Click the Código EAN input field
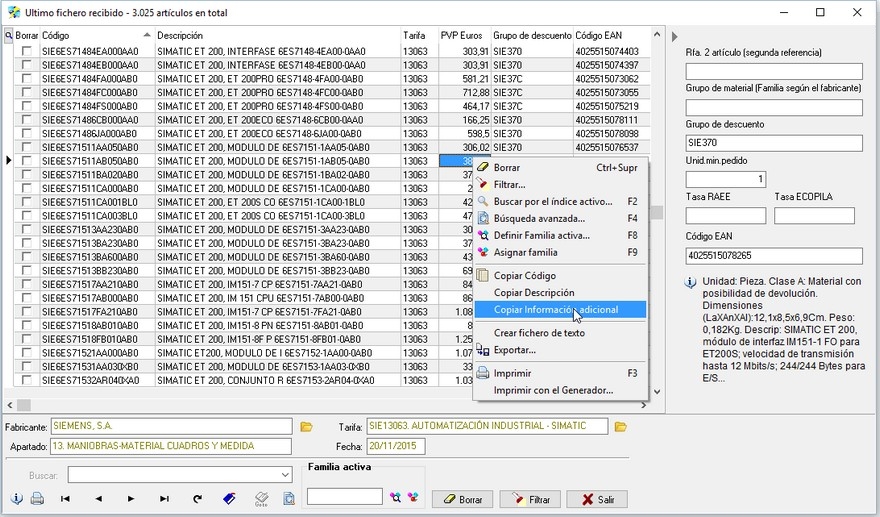The image size is (880, 517). click(x=774, y=256)
